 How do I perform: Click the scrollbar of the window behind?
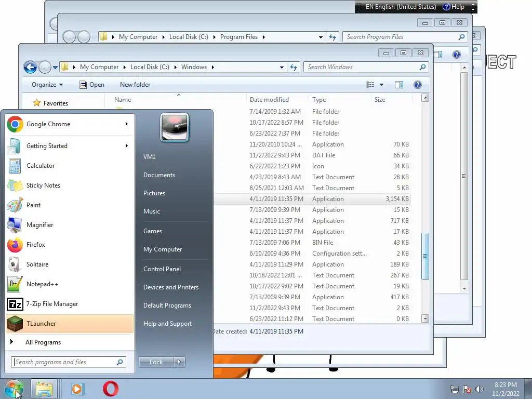point(464,177)
